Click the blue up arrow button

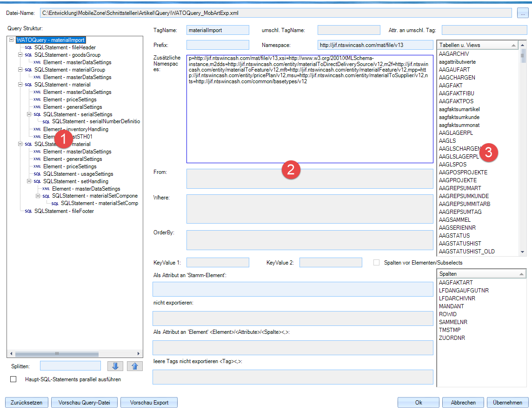point(135,366)
